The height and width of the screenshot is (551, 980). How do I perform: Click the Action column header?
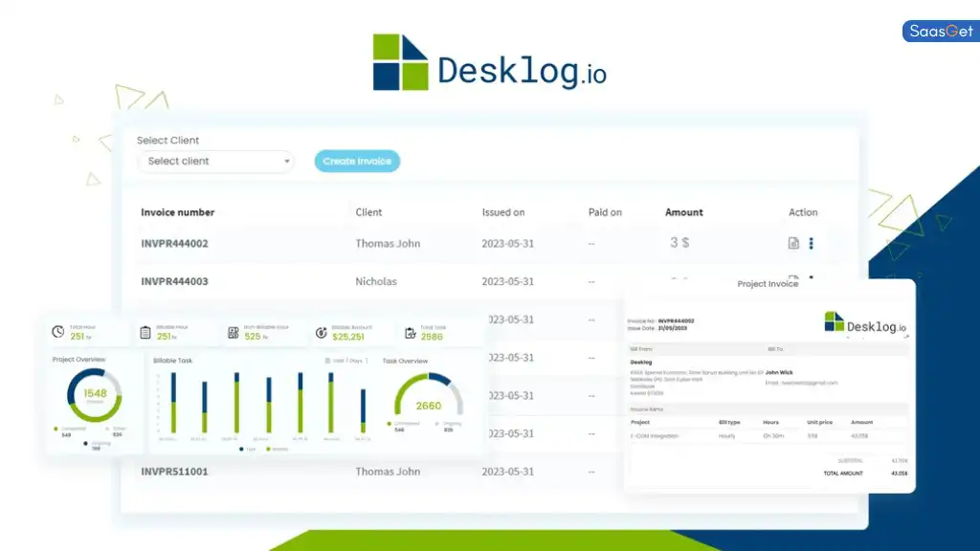pyautogui.click(x=803, y=212)
